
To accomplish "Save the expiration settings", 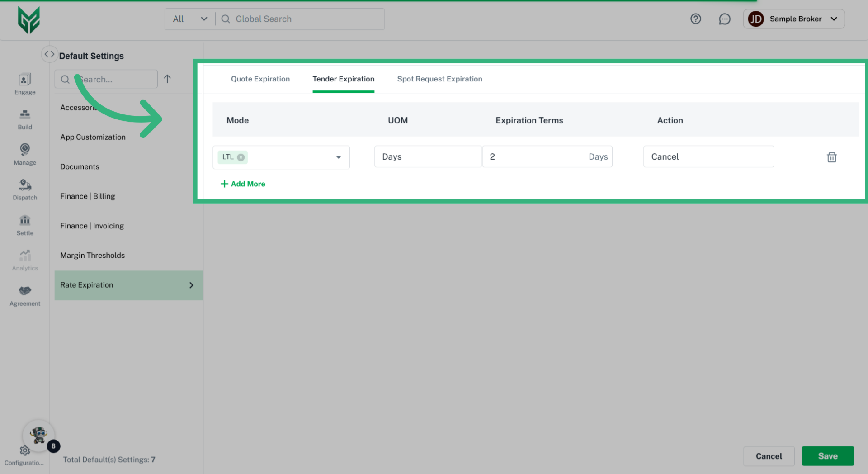I will coord(828,456).
